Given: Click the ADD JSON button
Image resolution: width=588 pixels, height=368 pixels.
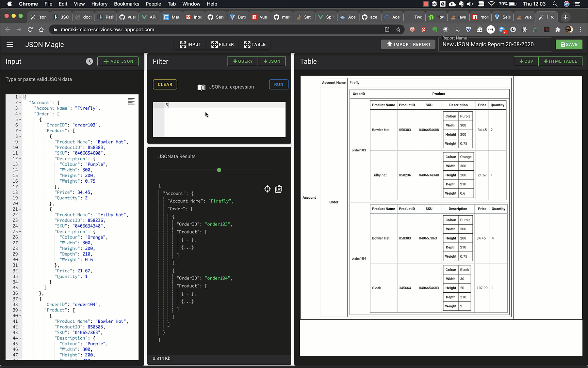Looking at the screenshot, I should (x=118, y=61).
